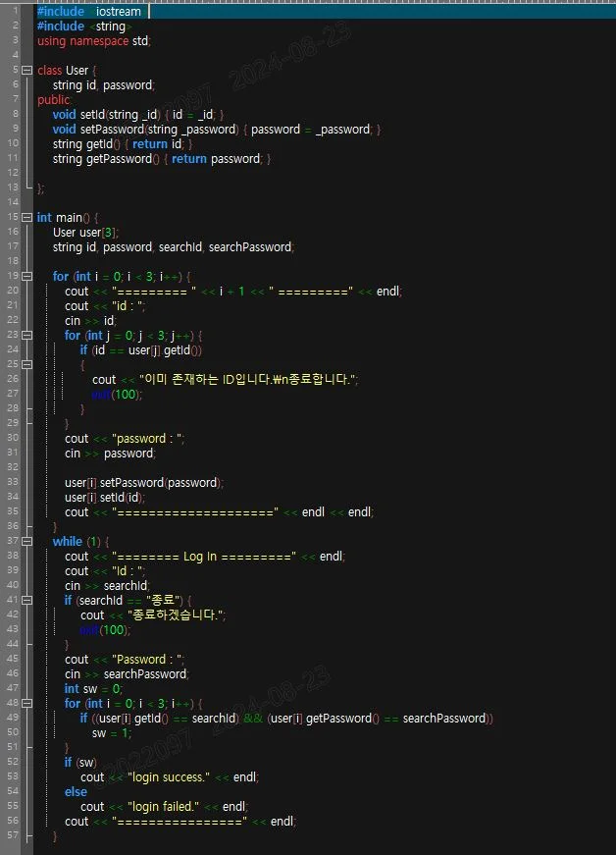Collapse the while (1) fold marker
The width and height of the screenshot is (616, 855).
(x=26, y=541)
